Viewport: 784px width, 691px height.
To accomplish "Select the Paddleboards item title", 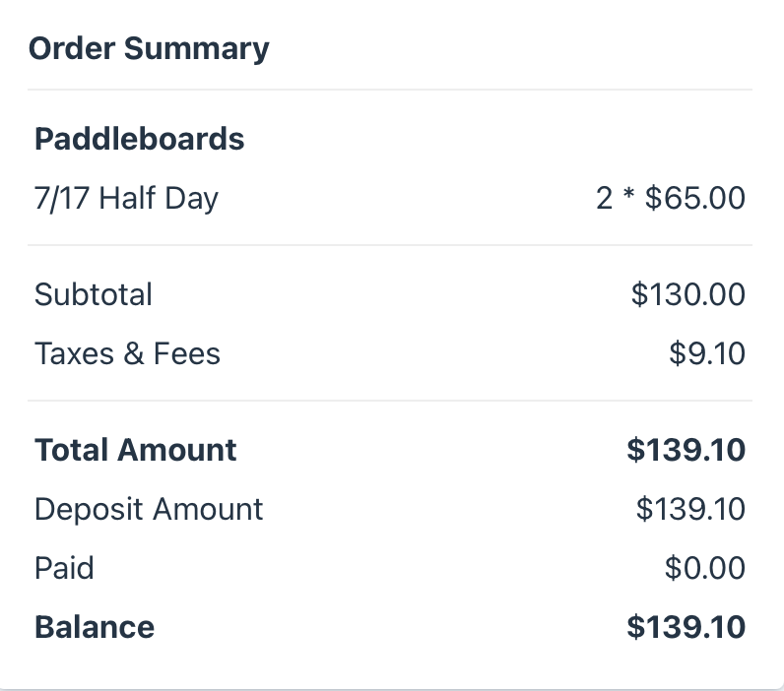I will tap(140, 139).
